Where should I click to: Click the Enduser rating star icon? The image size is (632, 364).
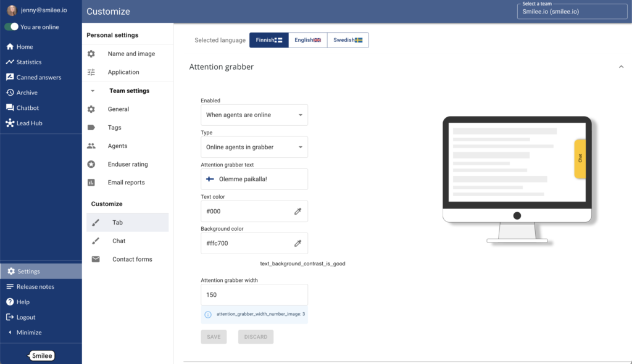point(91,164)
